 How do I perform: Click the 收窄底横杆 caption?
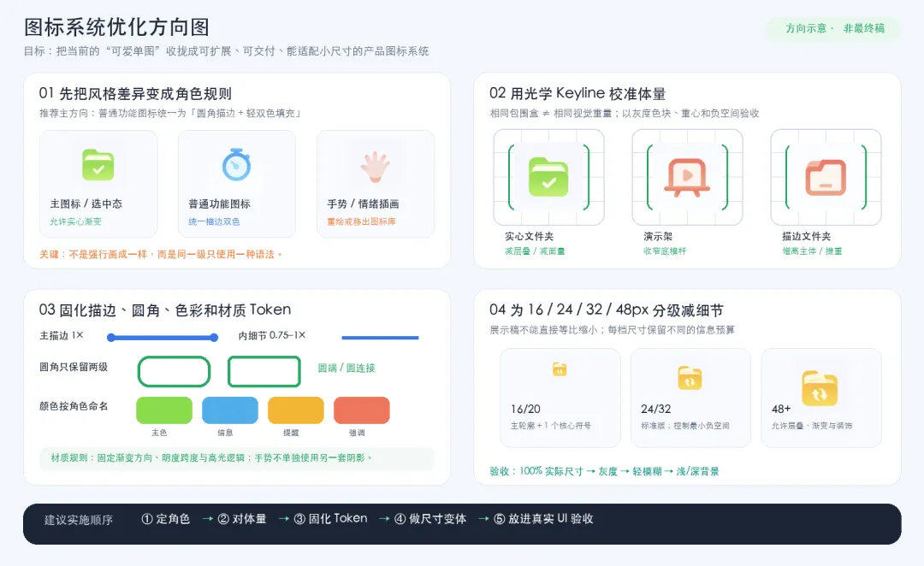coord(665,251)
